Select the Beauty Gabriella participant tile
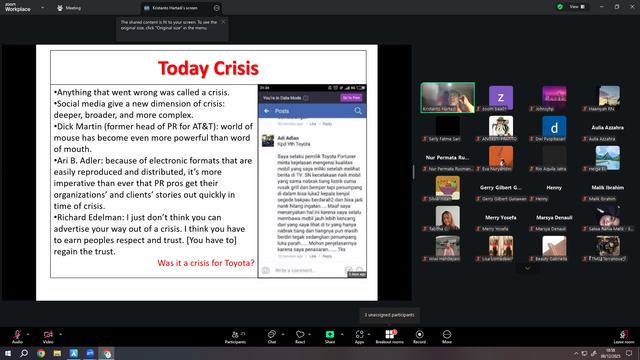The image size is (640, 360). [554, 248]
